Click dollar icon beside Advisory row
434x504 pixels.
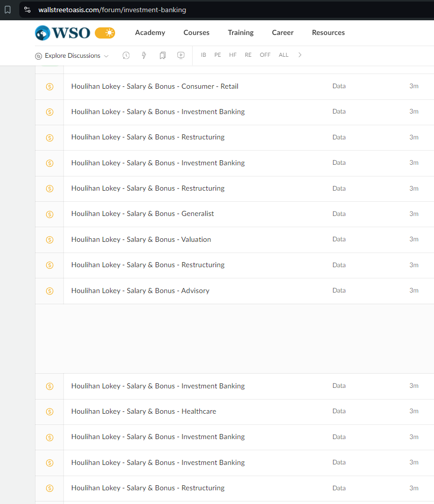[x=50, y=291]
